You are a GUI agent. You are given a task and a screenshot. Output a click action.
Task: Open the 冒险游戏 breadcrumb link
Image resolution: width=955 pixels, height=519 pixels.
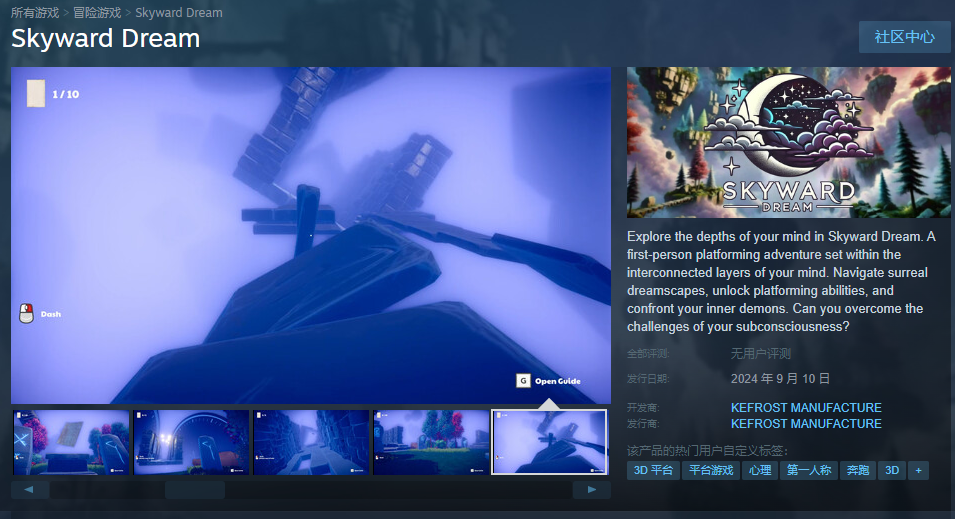(x=97, y=13)
